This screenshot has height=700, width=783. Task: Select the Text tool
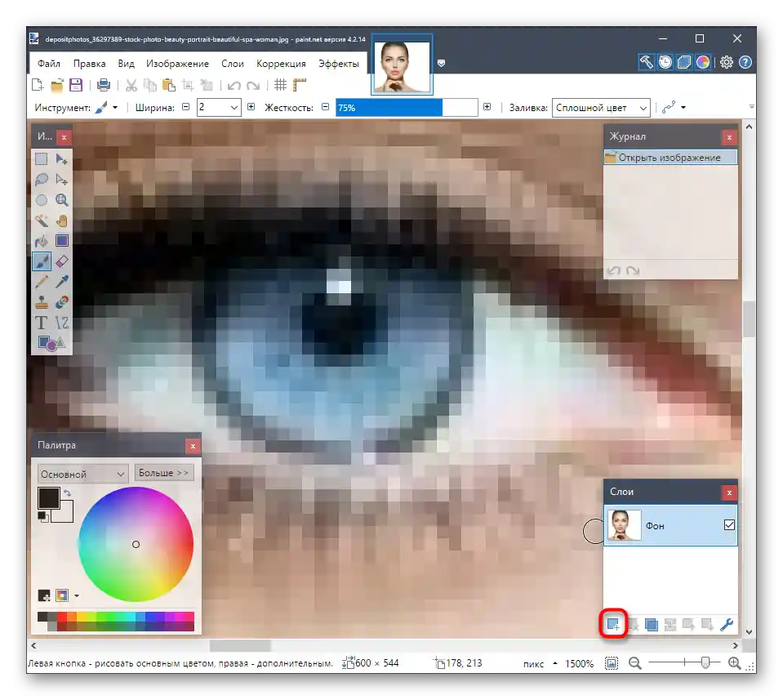tap(42, 323)
